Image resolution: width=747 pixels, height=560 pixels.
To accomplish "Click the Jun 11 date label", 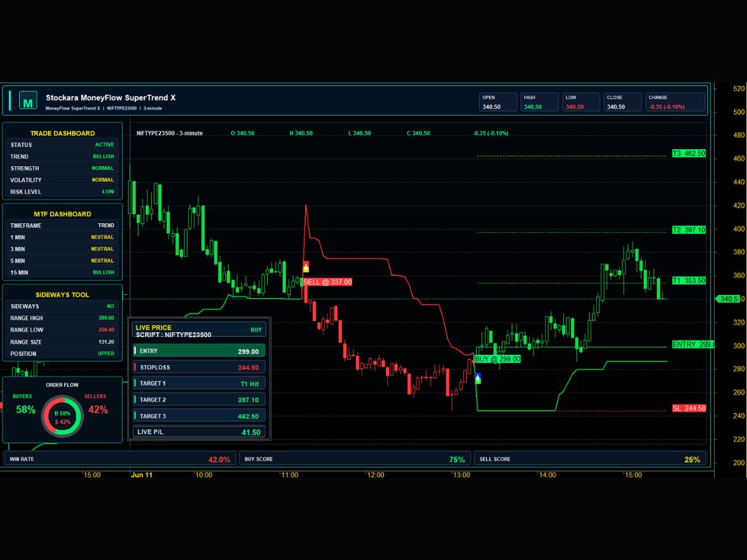I will click(x=141, y=475).
